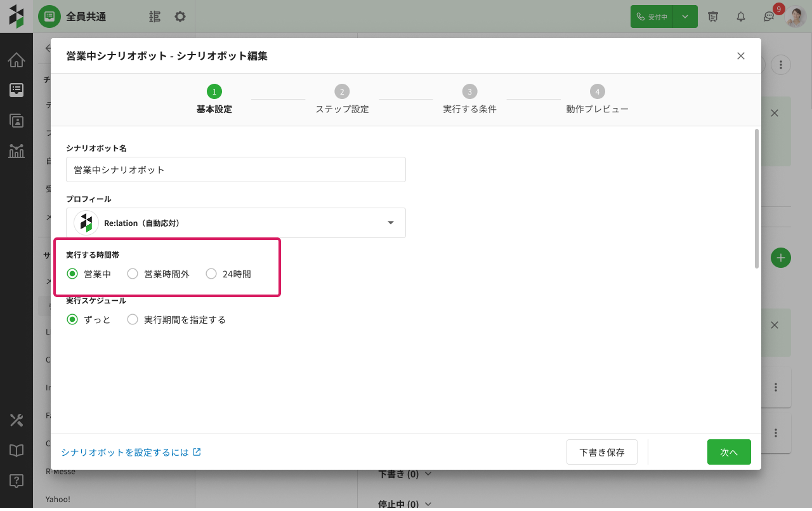
Task: Open the building list icon in header
Action: [155, 17]
